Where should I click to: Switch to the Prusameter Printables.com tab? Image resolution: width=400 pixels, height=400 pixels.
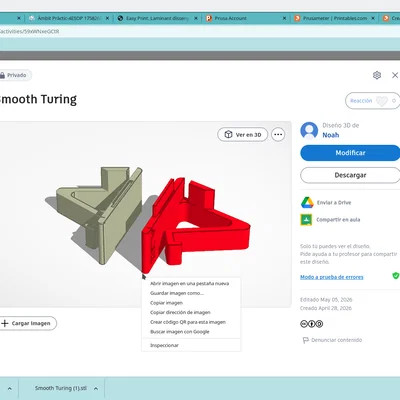[334, 18]
